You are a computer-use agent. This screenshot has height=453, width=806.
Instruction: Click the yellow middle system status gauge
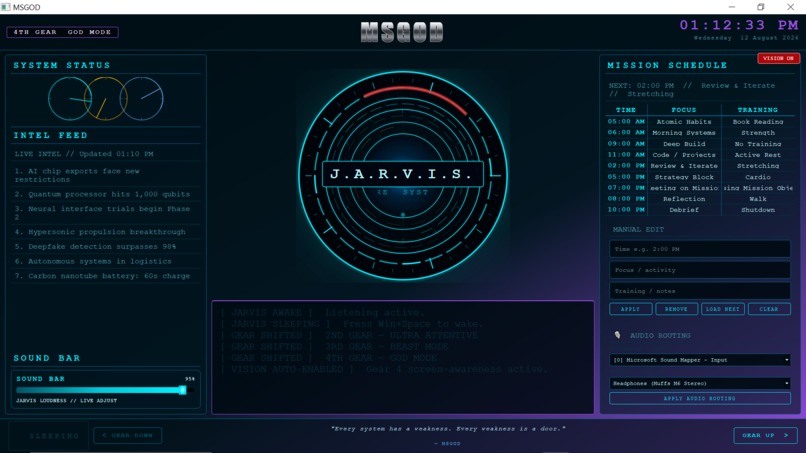[x=106, y=99]
